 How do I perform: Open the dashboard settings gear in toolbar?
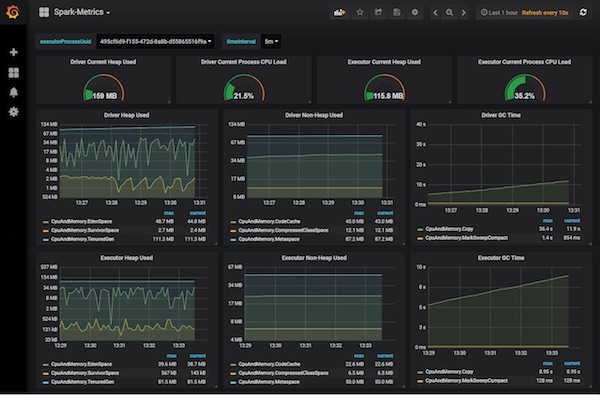[x=415, y=13]
